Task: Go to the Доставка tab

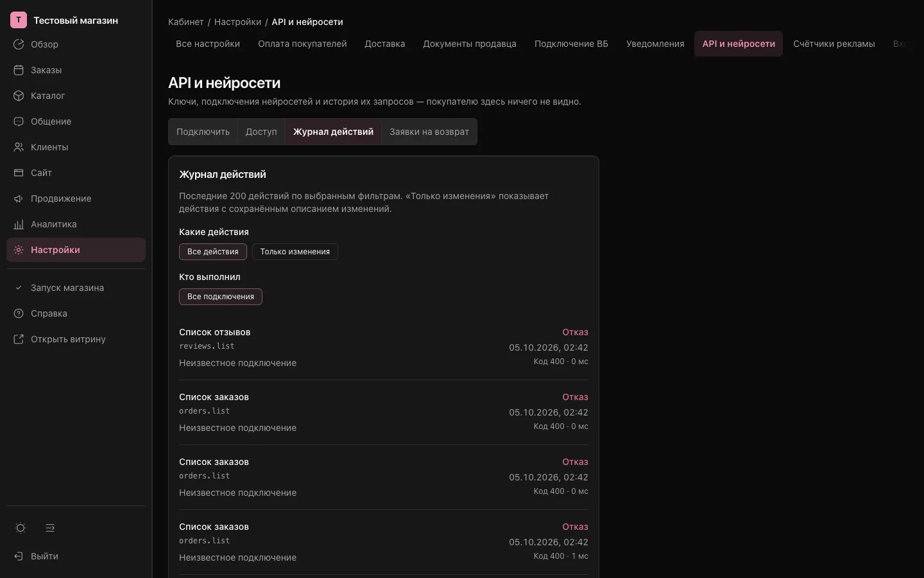Action: coord(385,44)
